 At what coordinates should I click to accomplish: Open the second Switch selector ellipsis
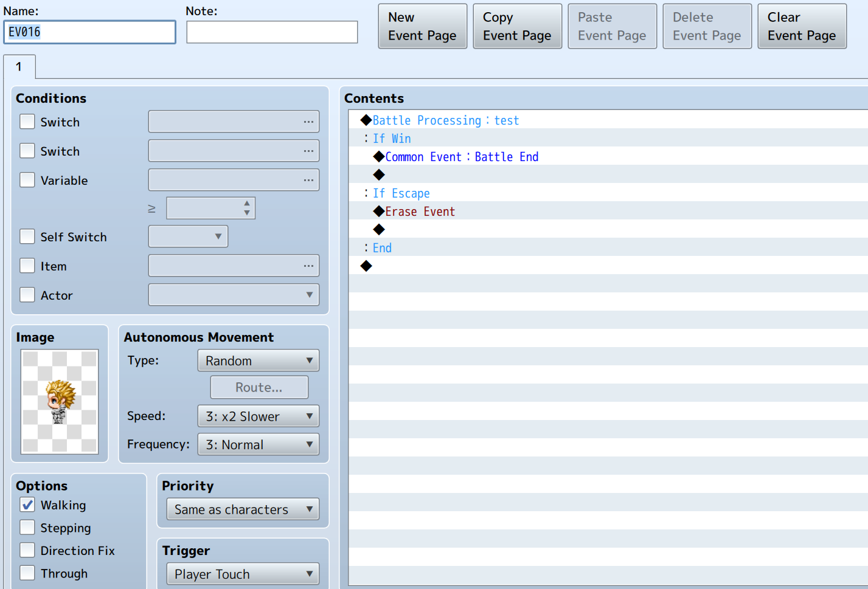coord(308,151)
